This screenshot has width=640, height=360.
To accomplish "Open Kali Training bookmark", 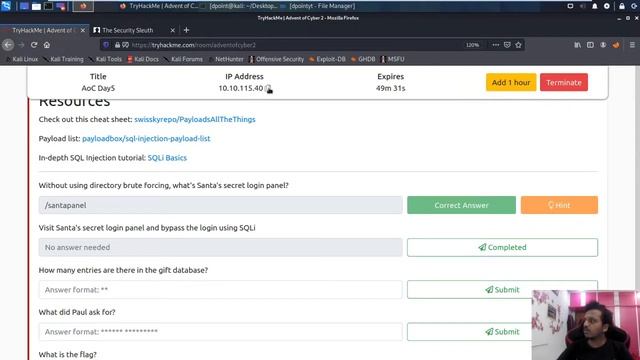I will pyautogui.click(x=63, y=59).
